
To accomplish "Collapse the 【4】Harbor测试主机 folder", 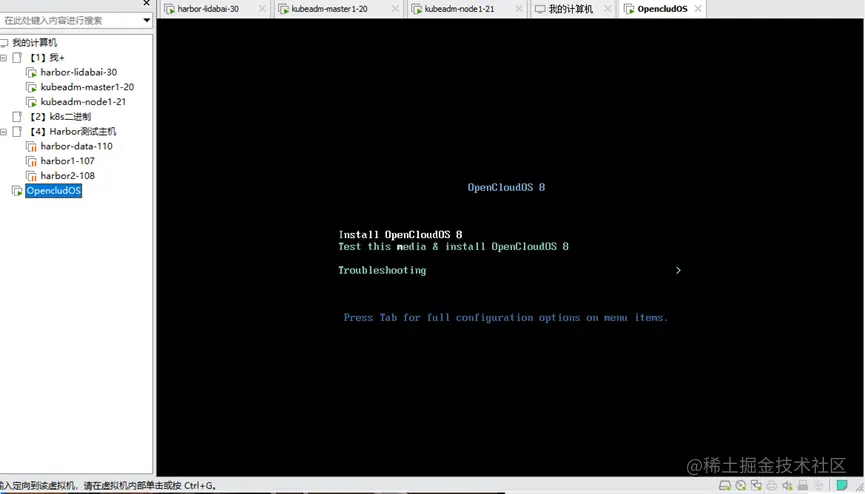I will [4, 131].
